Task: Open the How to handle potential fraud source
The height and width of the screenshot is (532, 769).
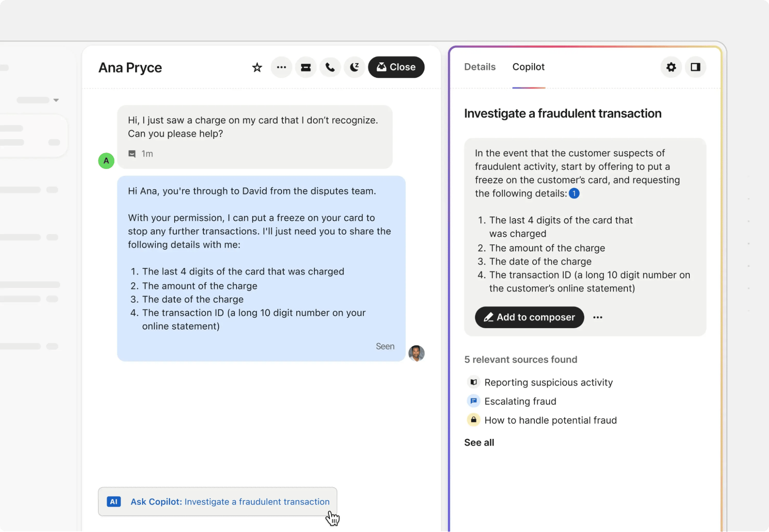Action: [550, 420]
